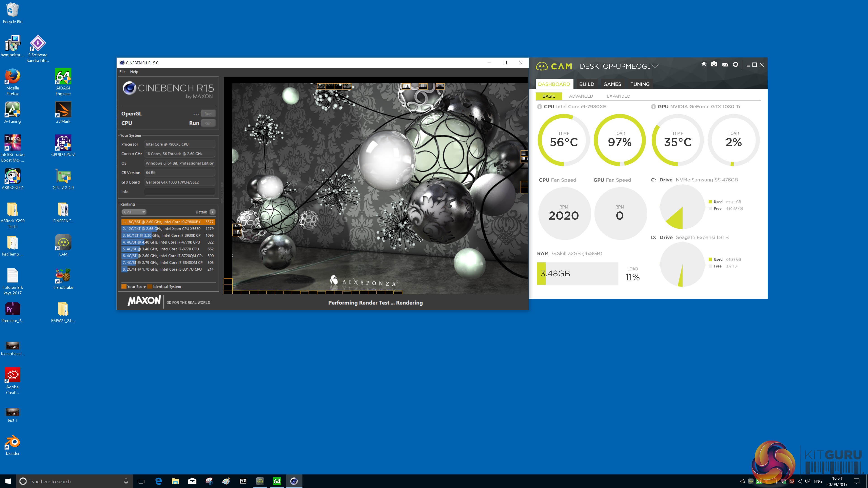Click the CAM screenshot camera icon
This screenshot has height=488, width=868.
714,64
